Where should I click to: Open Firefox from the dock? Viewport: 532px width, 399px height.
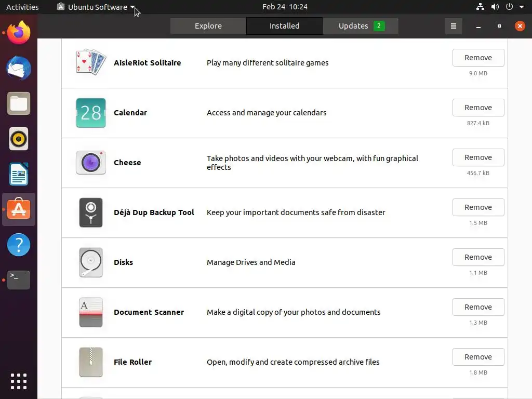[x=19, y=34]
